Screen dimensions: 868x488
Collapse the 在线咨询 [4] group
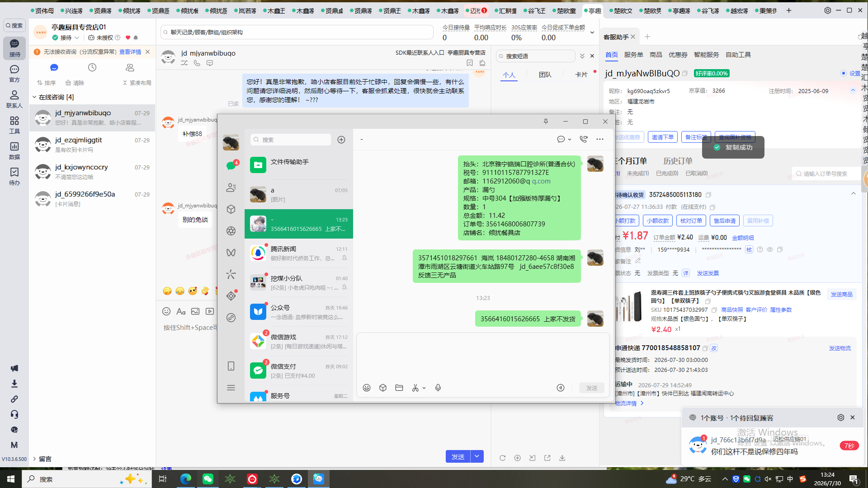point(34,97)
